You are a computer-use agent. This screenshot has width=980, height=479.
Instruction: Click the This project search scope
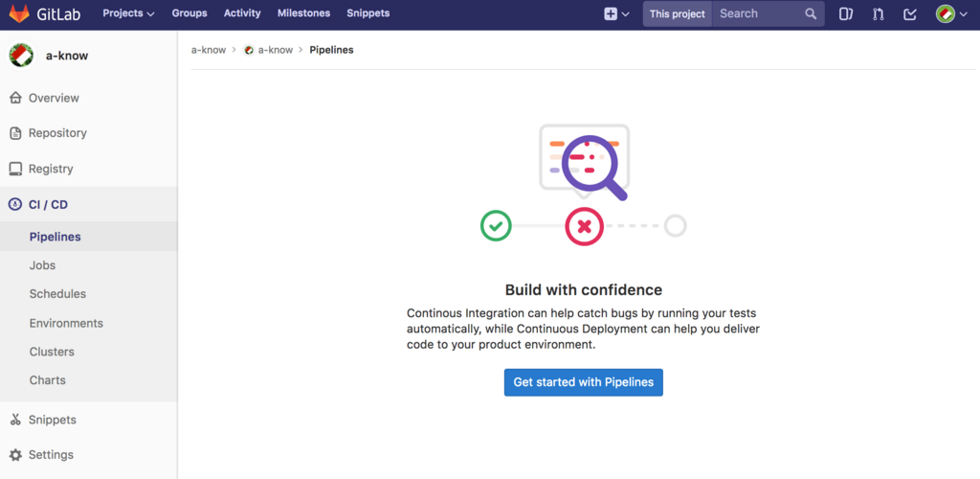pos(677,13)
